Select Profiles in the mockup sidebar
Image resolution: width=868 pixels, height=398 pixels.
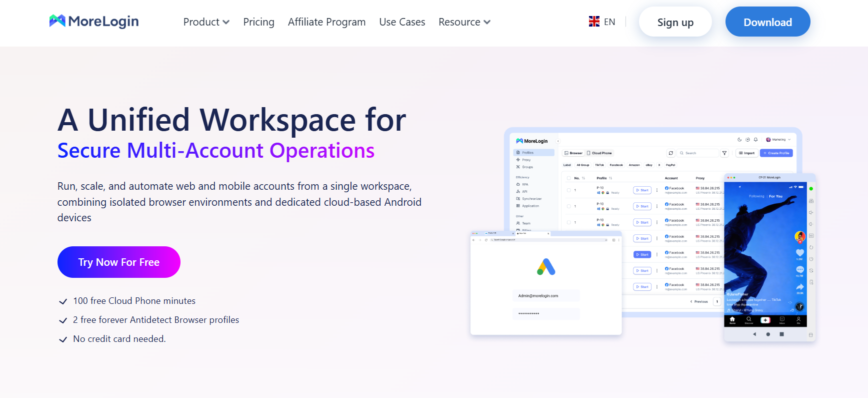click(x=533, y=153)
